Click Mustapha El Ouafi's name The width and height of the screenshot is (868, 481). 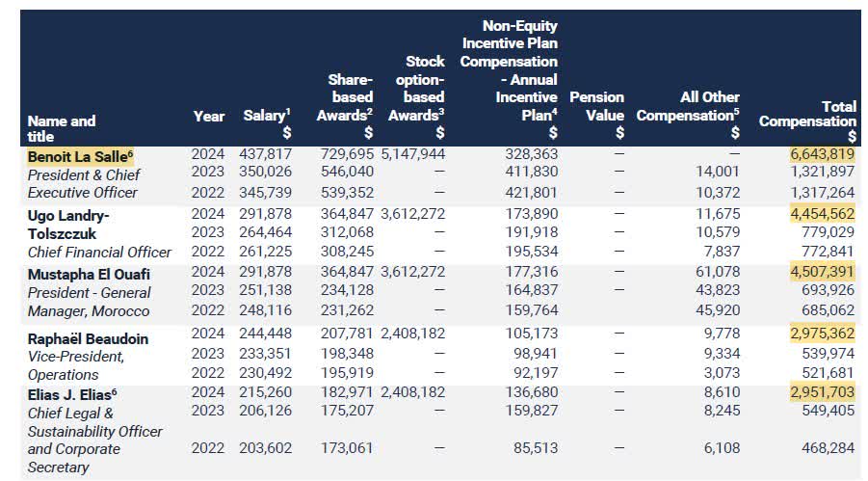click(x=82, y=275)
